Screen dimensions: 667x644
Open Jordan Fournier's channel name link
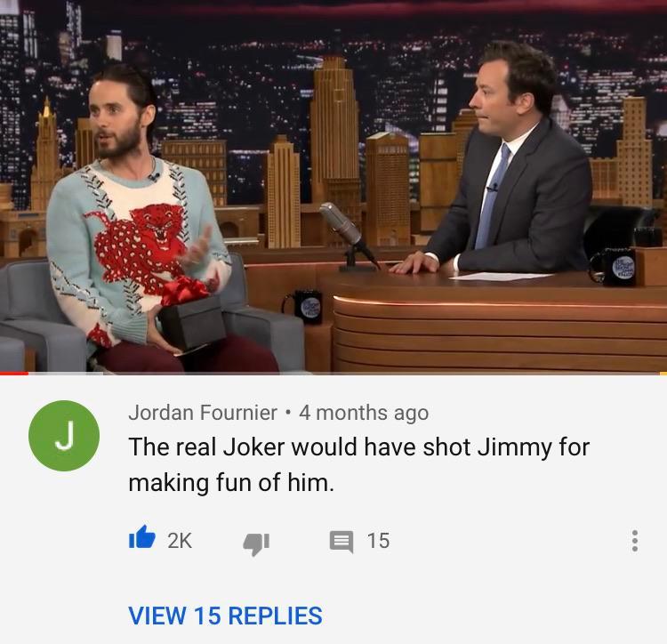tap(203, 412)
